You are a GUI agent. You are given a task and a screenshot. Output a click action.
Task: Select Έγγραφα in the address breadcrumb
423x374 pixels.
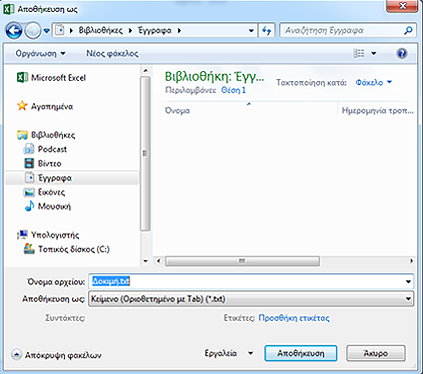(155, 31)
